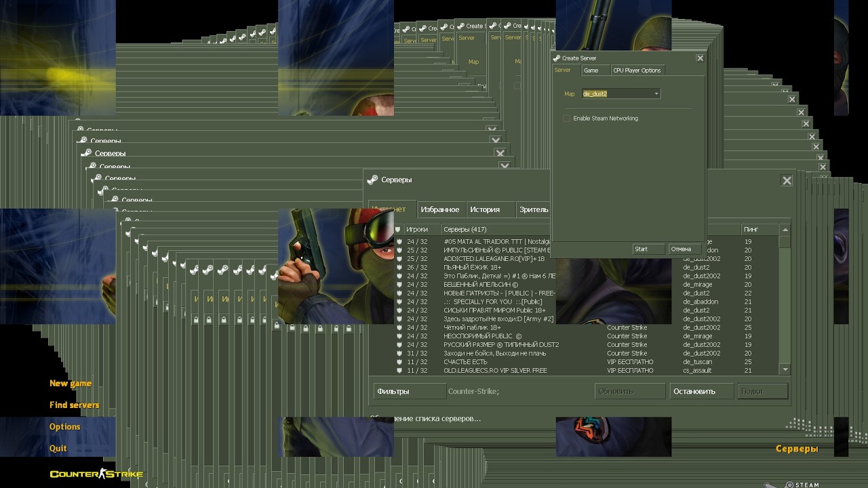The width and height of the screenshot is (868, 488).
Task: Click the shield icon on the НОВЫЕ ПАТРИОТЫ row
Action: click(x=399, y=293)
